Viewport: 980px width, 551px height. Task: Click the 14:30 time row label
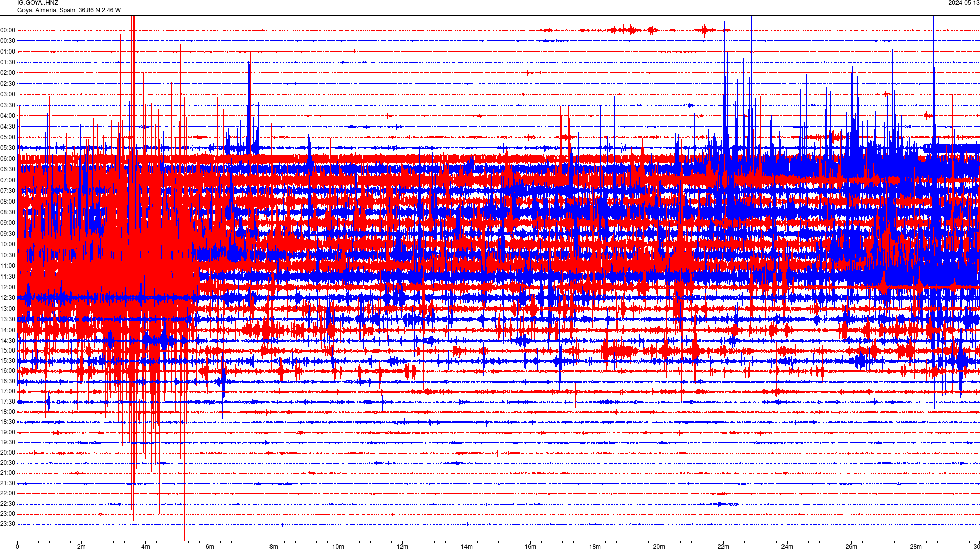[8, 341]
